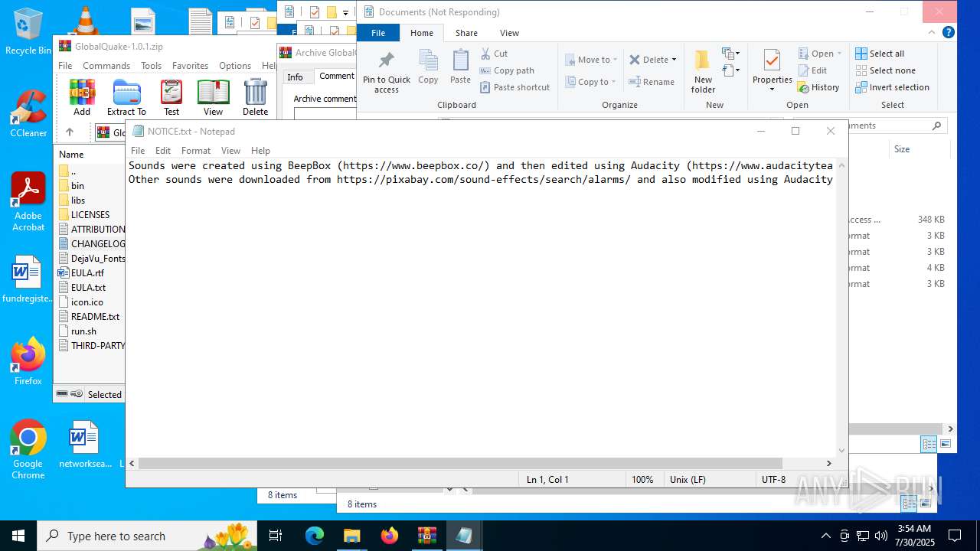Open CCleaner desktop shortcut
The height and width of the screenshot is (551, 980).
tap(28, 113)
